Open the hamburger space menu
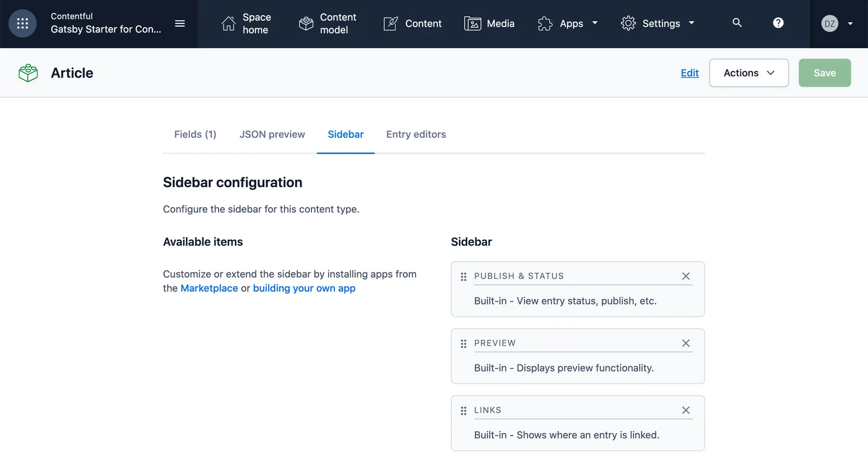The image size is (868, 459). (x=180, y=23)
